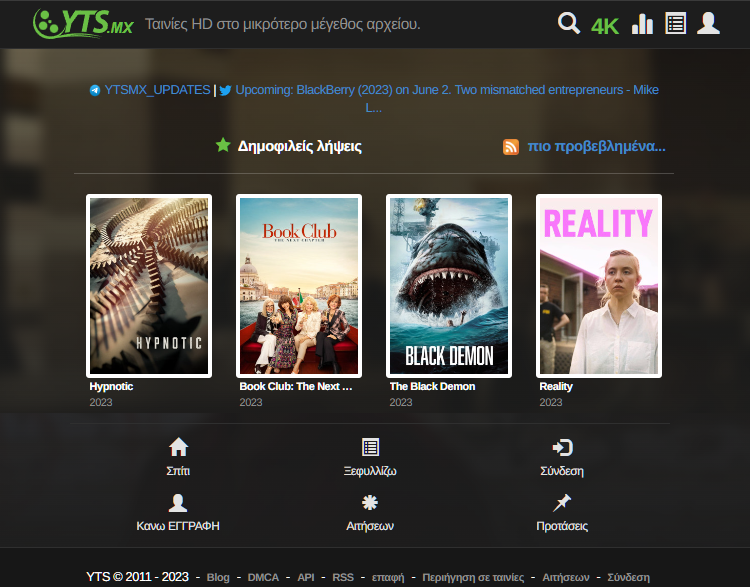Viewport: 750px width, 587px height.
Task: Open the YTSMX_UPDATES Telegram link
Action: click(x=157, y=90)
